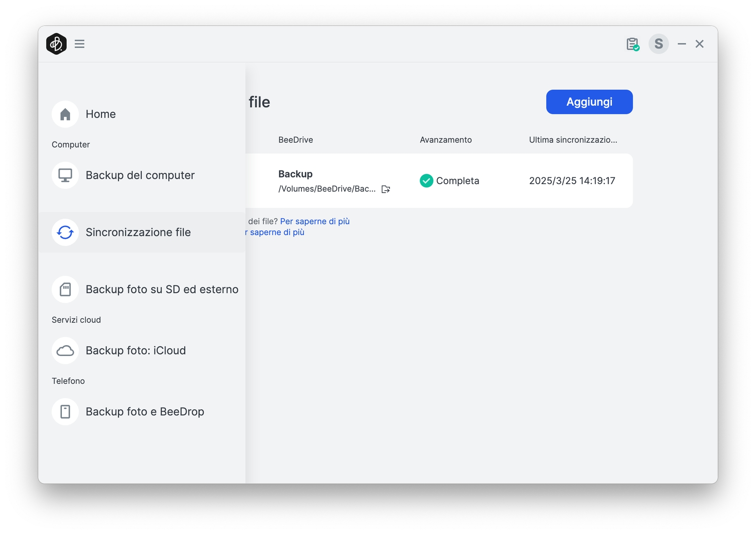Viewport: 756px width, 534px height.
Task: Open the BeeDrive folder location icon
Action: point(386,189)
